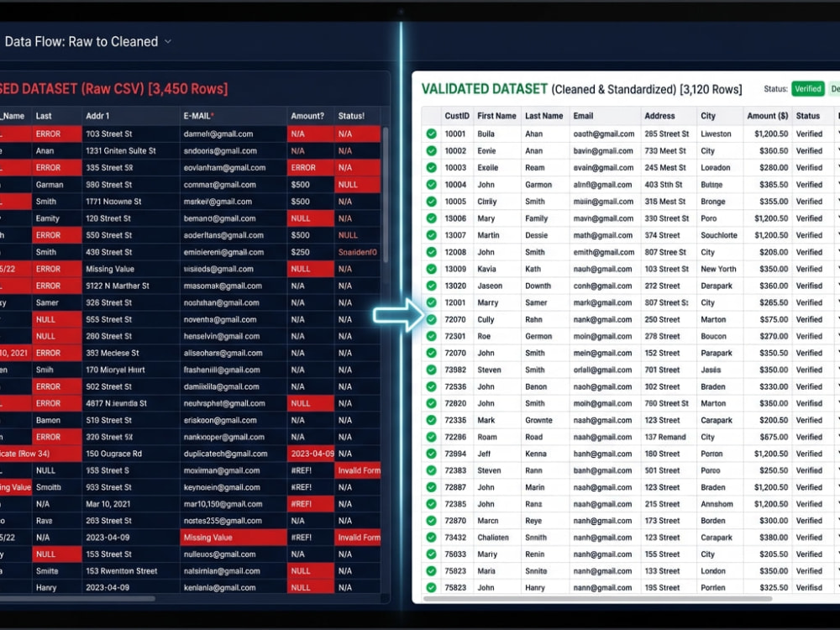Select the 'Liweston' city cell
Viewport: 840px width, 630px height.
718,134
